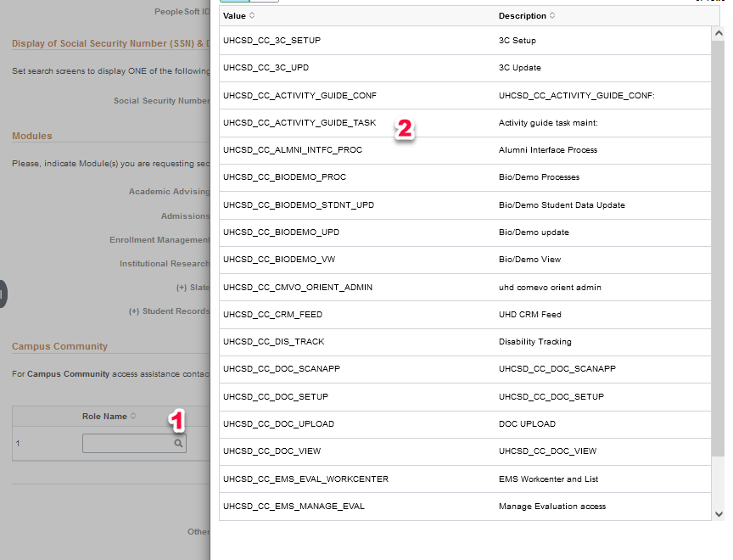Viewport: 733px width, 560px height.
Task: Click the Campus Community section heading
Action: [60, 346]
